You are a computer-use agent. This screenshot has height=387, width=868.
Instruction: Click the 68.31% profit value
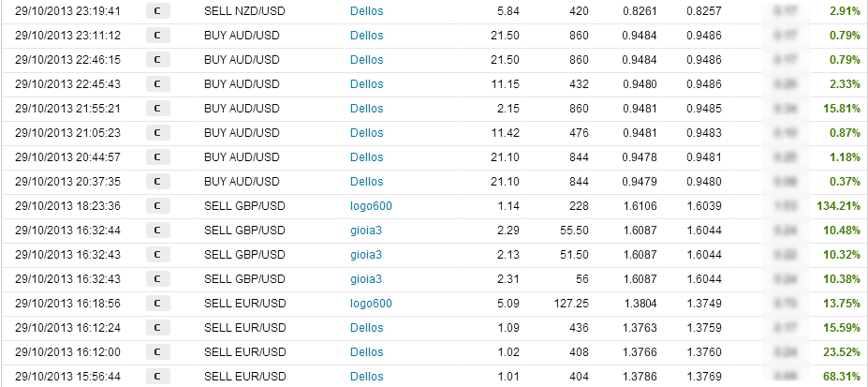coord(842,377)
